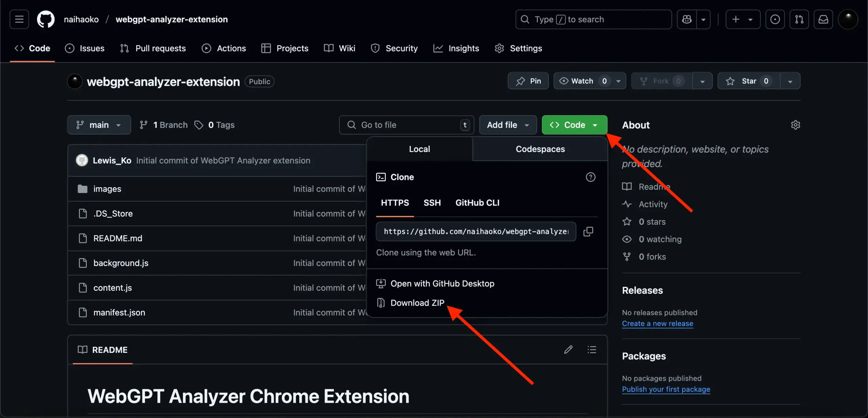Select the HTTPS clone option
Viewport: 868px width, 418px height.
coord(395,203)
